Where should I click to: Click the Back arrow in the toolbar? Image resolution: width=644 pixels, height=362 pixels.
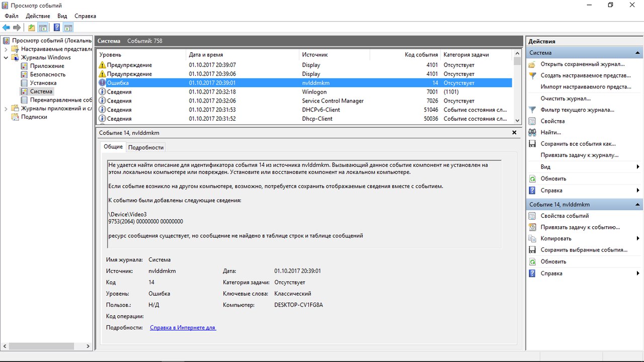click(x=6, y=28)
